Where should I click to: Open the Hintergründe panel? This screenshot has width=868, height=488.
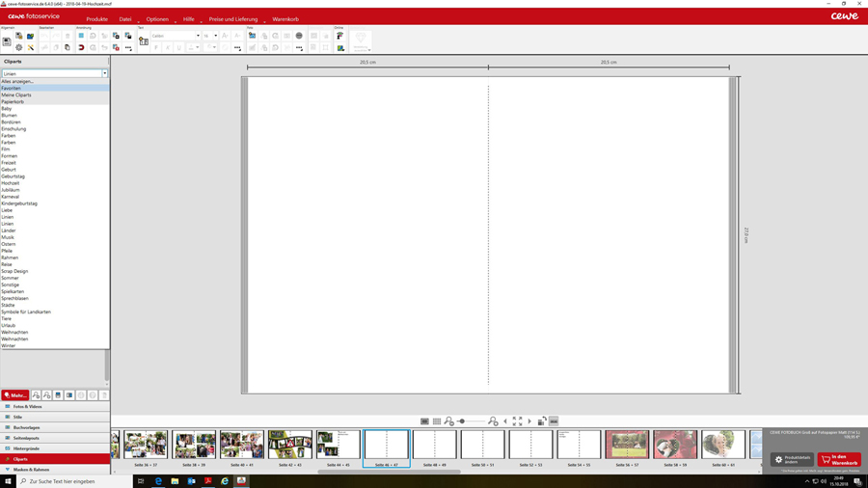coord(55,448)
